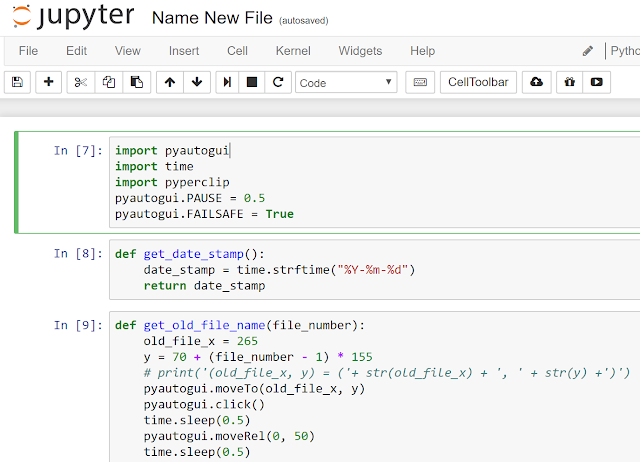The height and width of the screenshot is (462, 640).
Task: Click inside the In [7] import code cell
Action: [374, 182]
